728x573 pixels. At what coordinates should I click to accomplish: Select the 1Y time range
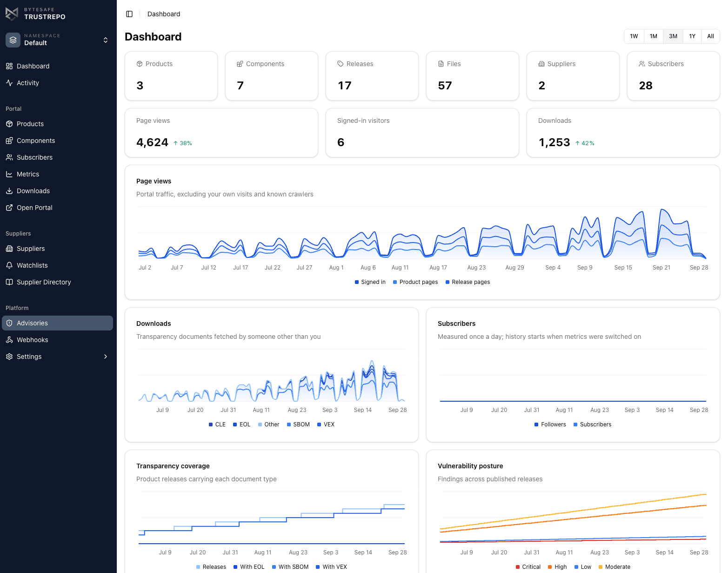click(x=692, y=36)
